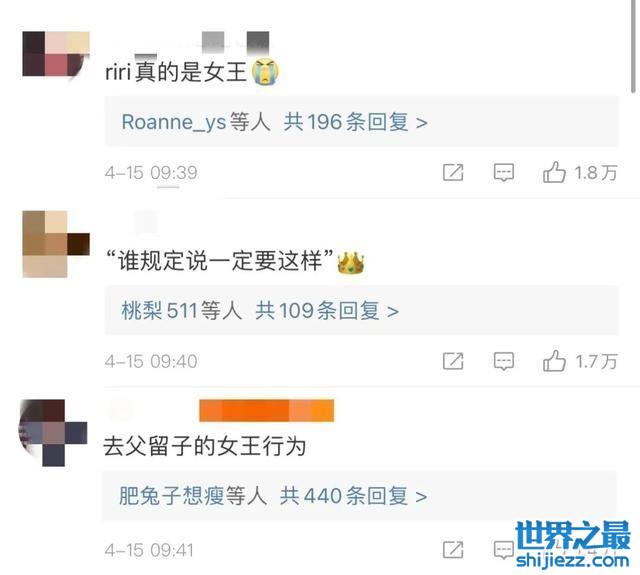Open 桃梨511 user profile link
Viewport: 640px width, 575px height.
pyautogui.click(x=159, y=311)
